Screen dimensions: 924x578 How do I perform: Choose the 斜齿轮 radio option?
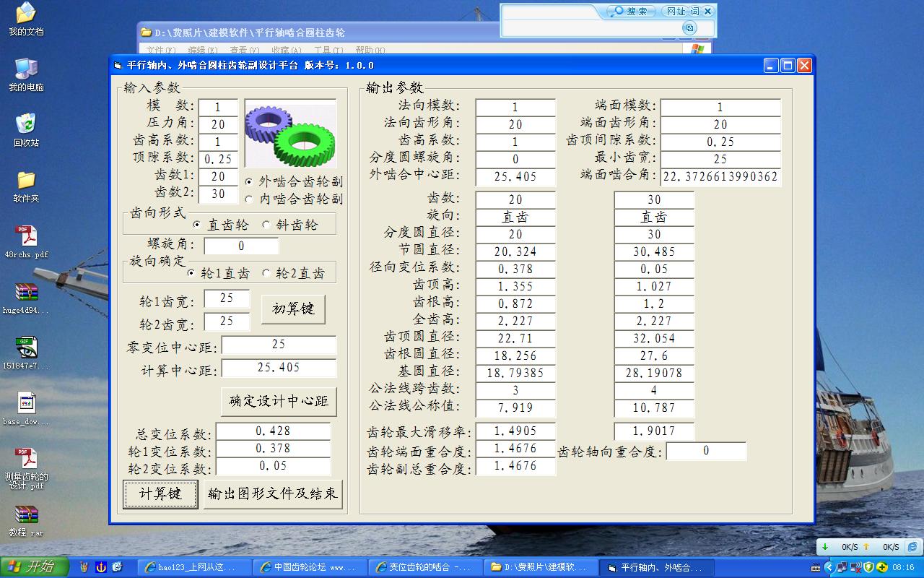coord(289,225)
